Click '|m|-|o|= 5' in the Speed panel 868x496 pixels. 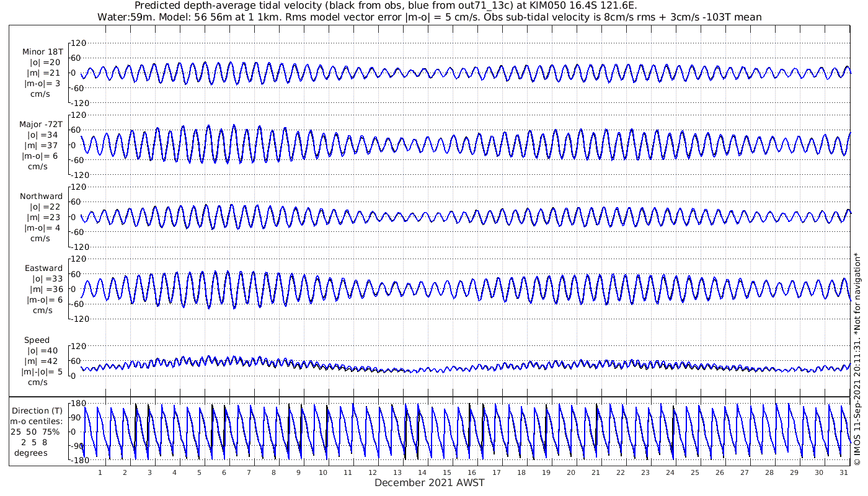[x=42, y=372]
